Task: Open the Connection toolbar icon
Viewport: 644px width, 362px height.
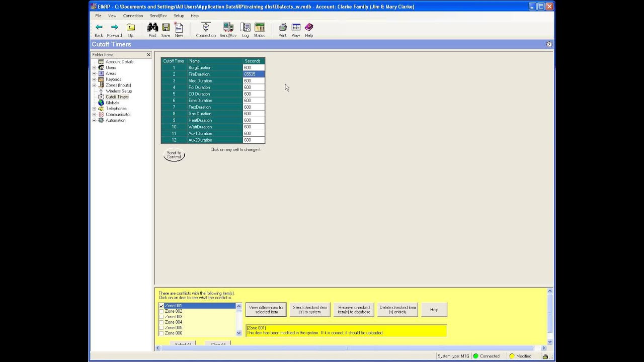Action: pos(205,30)
